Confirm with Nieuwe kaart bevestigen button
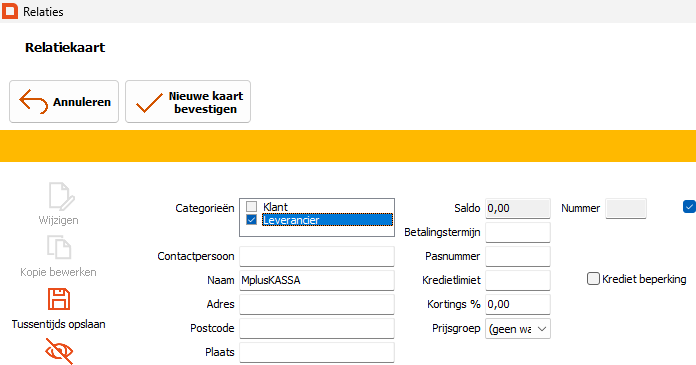The width and height of the screenshot is (696, 365). [188, 101]
